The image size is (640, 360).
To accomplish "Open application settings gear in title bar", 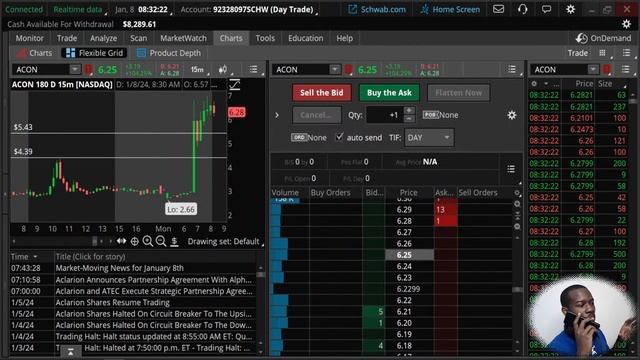I will click(570, 9).
